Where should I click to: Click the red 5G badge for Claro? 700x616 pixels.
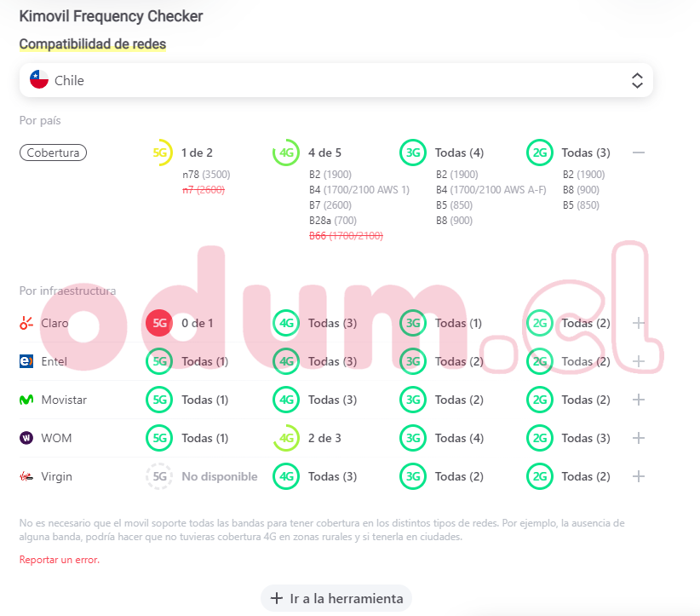coord(159,324)
